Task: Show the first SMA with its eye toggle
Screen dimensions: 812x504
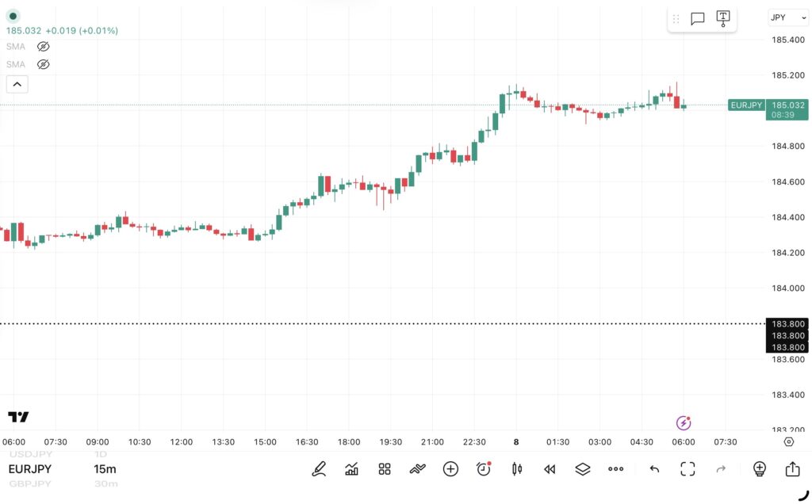Action: [43, 46]
